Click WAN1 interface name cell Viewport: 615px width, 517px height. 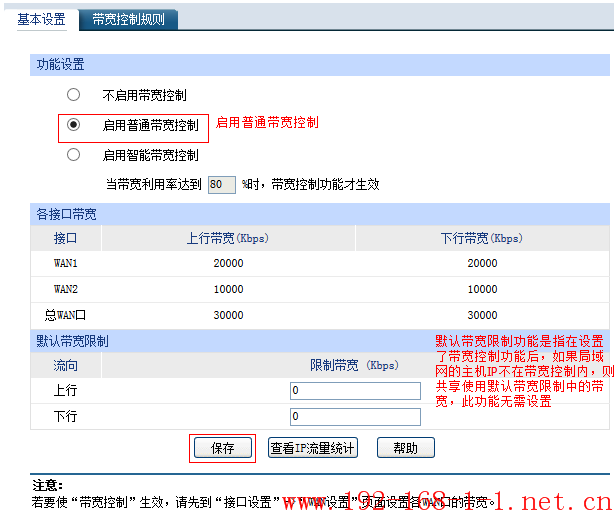(x=66, y=263)
